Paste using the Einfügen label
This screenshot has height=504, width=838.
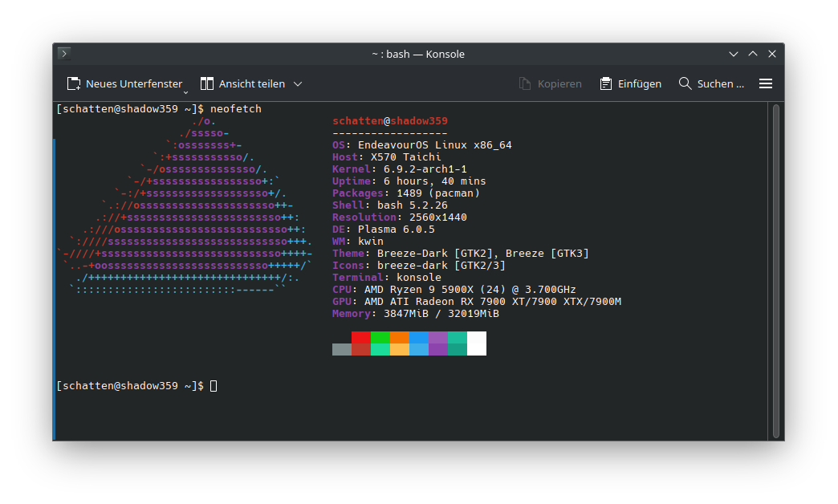click(640, 84)
